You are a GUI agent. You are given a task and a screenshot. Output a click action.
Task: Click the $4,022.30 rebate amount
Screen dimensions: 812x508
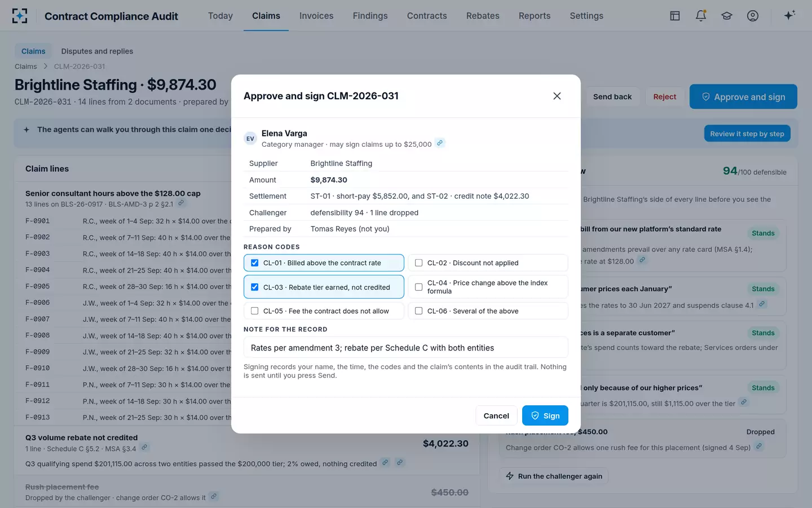tap(445, 444)
